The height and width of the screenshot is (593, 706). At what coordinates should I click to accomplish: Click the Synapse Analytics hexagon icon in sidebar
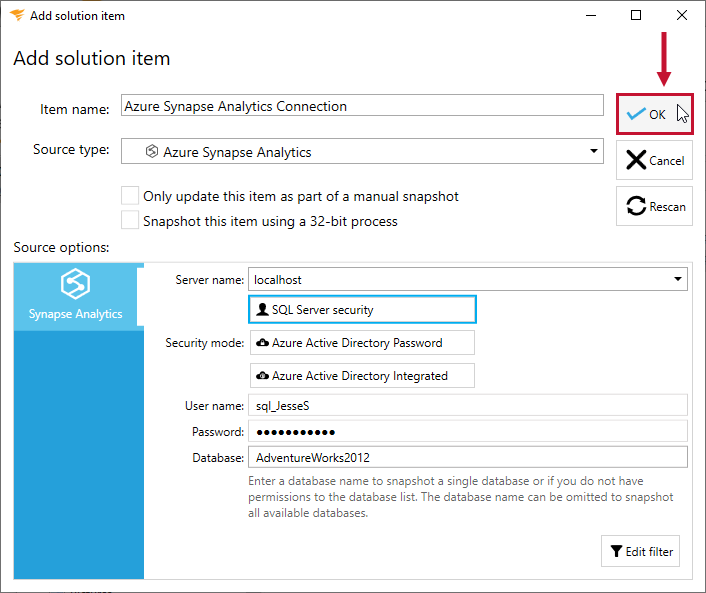point(75,284)
